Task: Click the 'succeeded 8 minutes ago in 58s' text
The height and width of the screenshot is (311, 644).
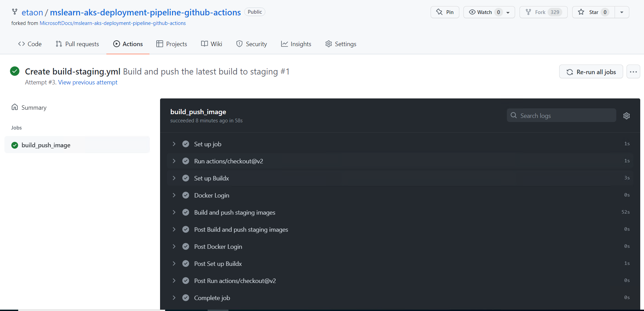Action: pyautogui.click(x=206, y=121)
